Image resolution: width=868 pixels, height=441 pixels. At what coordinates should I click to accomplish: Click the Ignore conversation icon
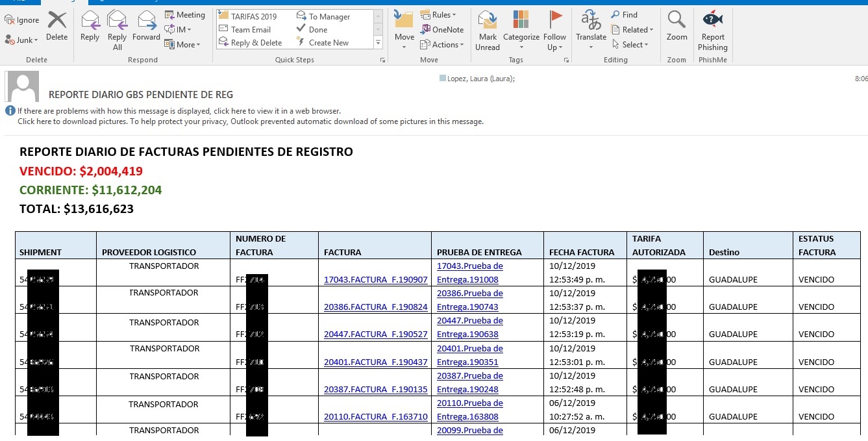coord(21,20)
